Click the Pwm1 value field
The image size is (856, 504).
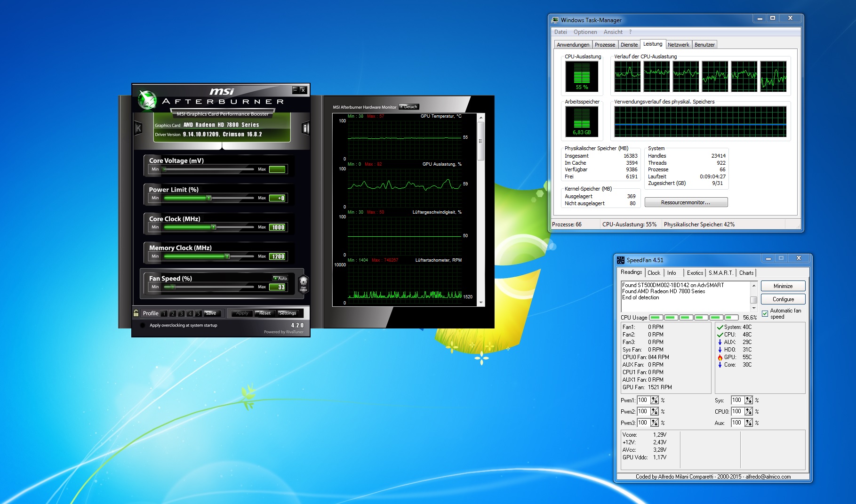[x=643, y=400]
